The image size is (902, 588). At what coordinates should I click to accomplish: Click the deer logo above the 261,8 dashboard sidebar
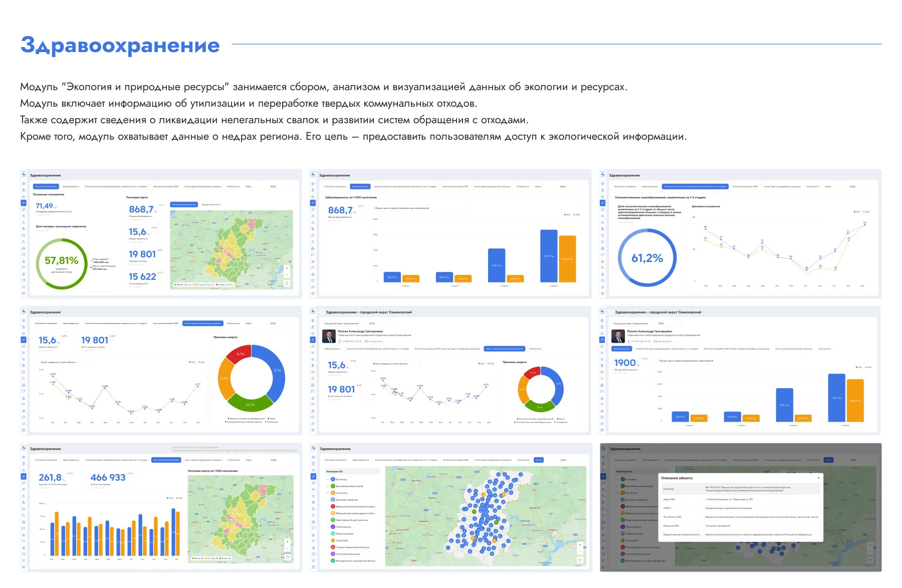(x=24, y=448)
